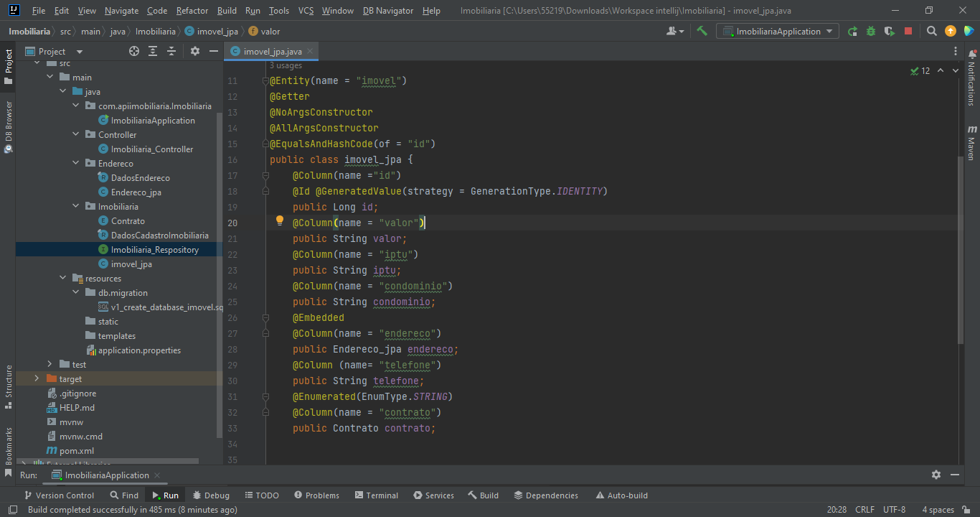Open Search Everywhere magnifier icon
The height and width of the screenshot is (517, 980).
932,31
